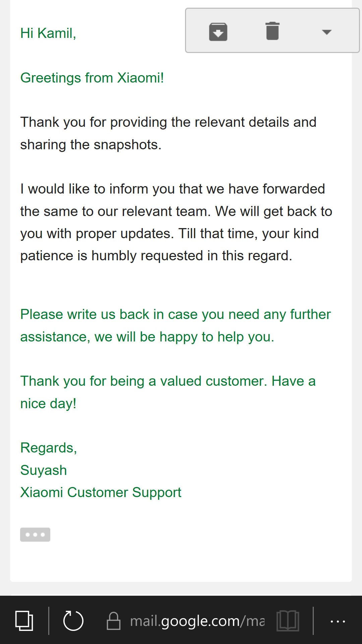The height and width of the screenshot is (644, 362).
Task: Click the sender name "Suyash"
Action: coord(44,470)
